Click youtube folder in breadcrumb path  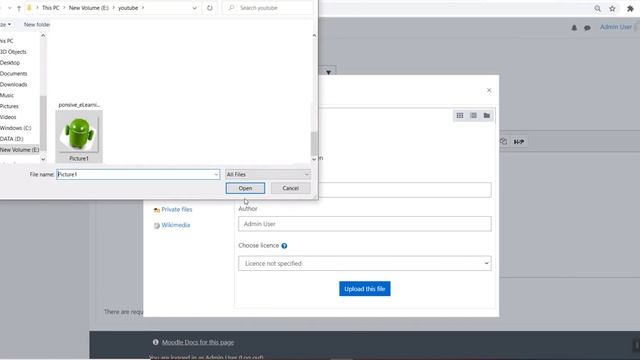point(128,8)
